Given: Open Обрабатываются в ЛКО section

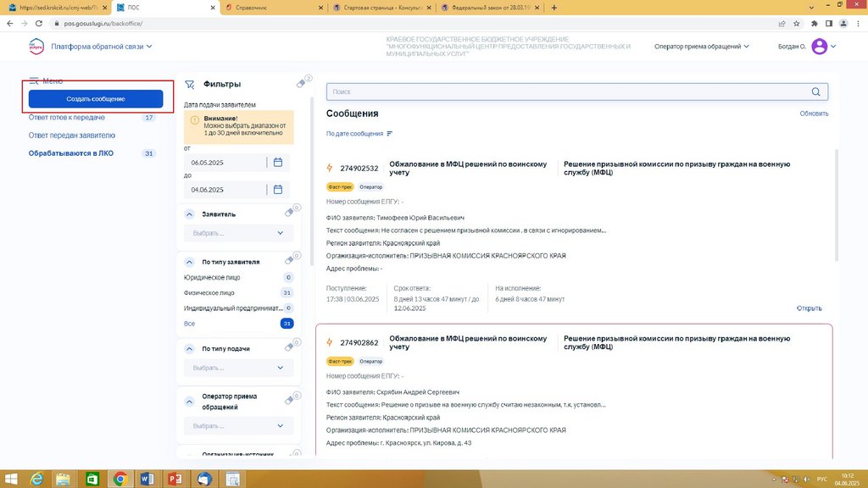Looking at the screenshot, I should [x=71, y=153].
